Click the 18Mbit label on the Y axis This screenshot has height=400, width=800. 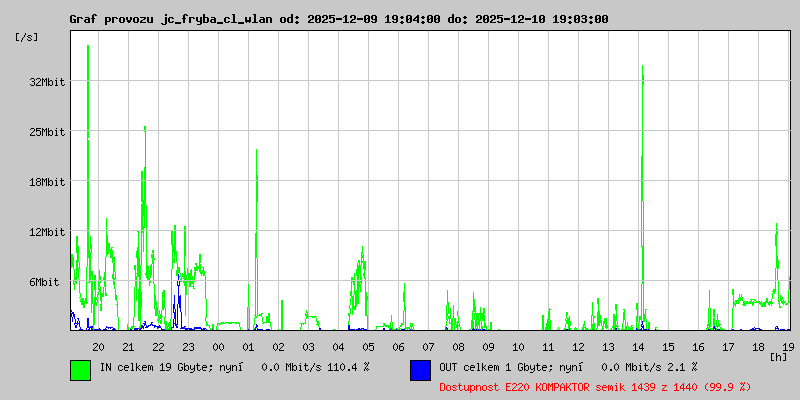click(x=47, y=182)
